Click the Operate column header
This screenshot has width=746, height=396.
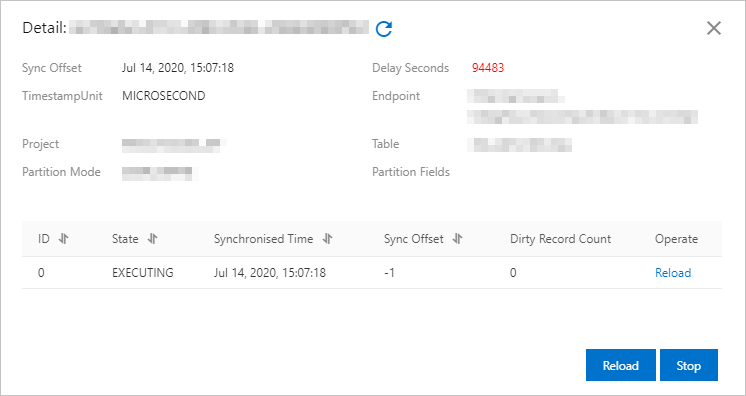tap(676, 239)
